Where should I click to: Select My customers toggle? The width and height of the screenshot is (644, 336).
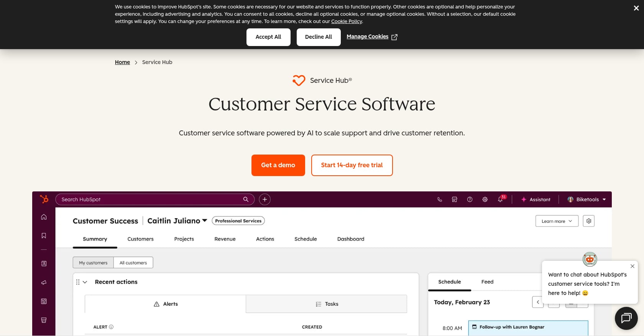point(93,263)
